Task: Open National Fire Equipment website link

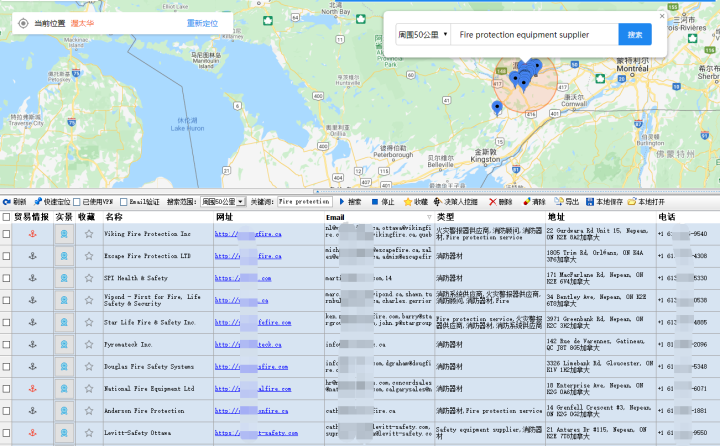Action: pos(253,389)
